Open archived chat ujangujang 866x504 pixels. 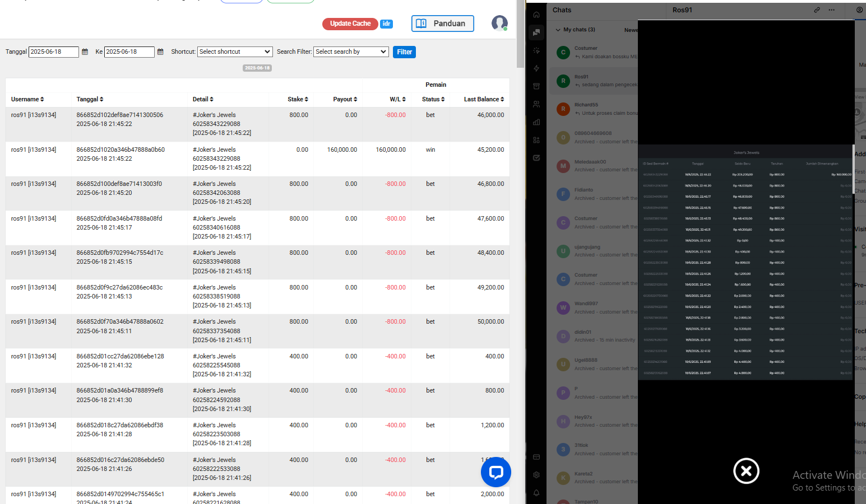594,251
